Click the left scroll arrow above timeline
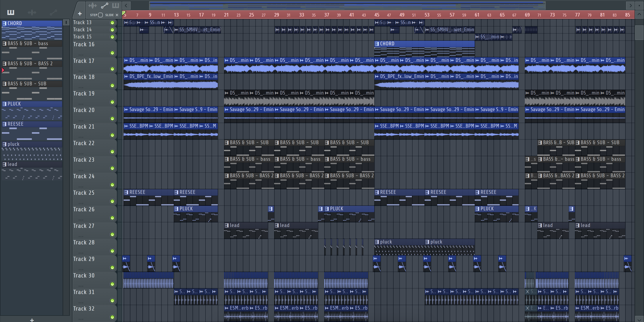 (126, 5)
